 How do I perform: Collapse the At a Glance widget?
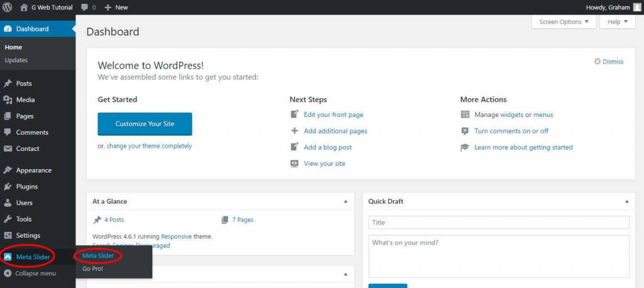point(345,202)
